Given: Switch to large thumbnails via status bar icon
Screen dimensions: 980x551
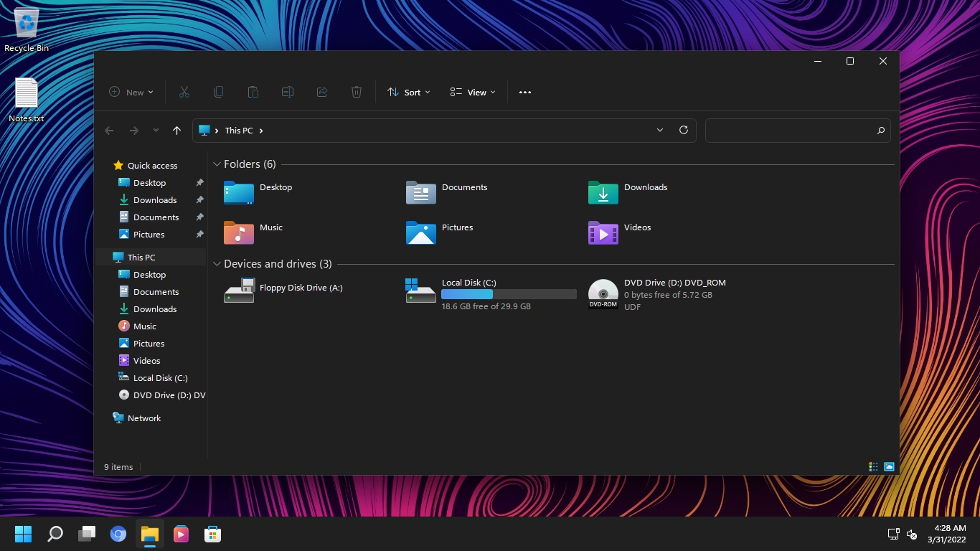Looking at the screenshot, I should coord(889,466).
